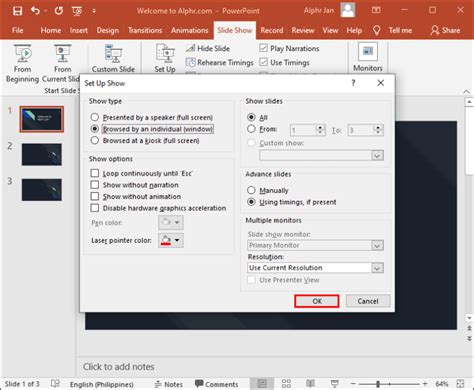This screenshot has height=390, width=474.
Task: Open the Transitions ribbon tab
Action: pyautogui.click(x=145, y=30)
